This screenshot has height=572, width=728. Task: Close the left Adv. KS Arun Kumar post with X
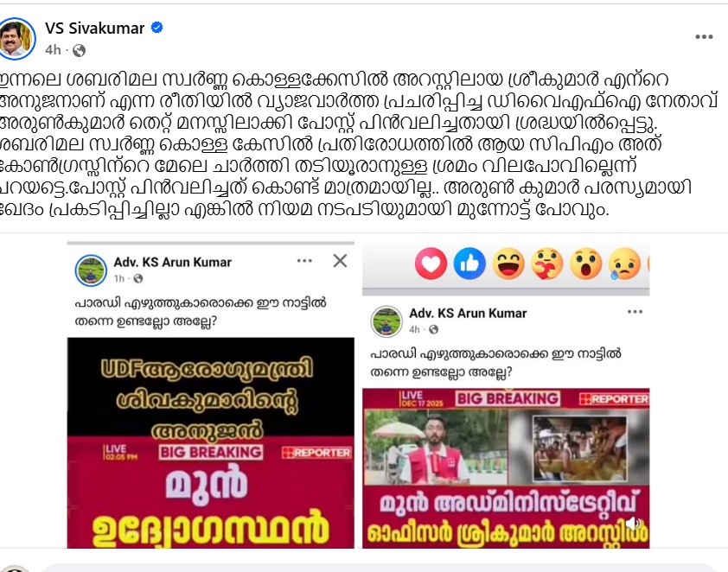[x=341, y=261]
